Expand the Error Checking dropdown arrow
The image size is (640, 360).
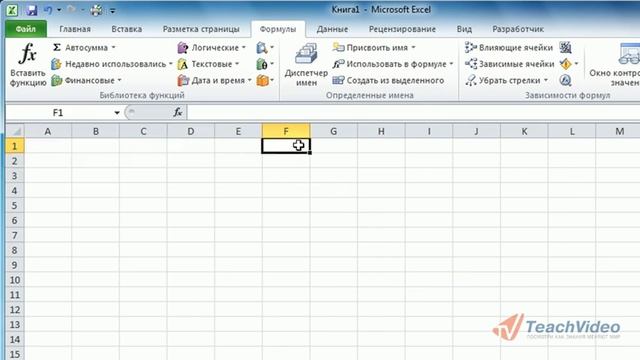(576, 64)
